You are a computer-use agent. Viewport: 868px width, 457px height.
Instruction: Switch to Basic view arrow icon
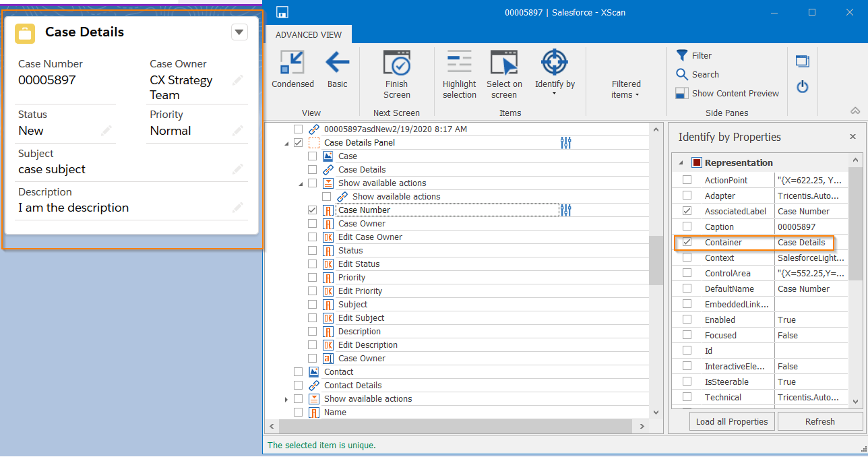(337, 63)
